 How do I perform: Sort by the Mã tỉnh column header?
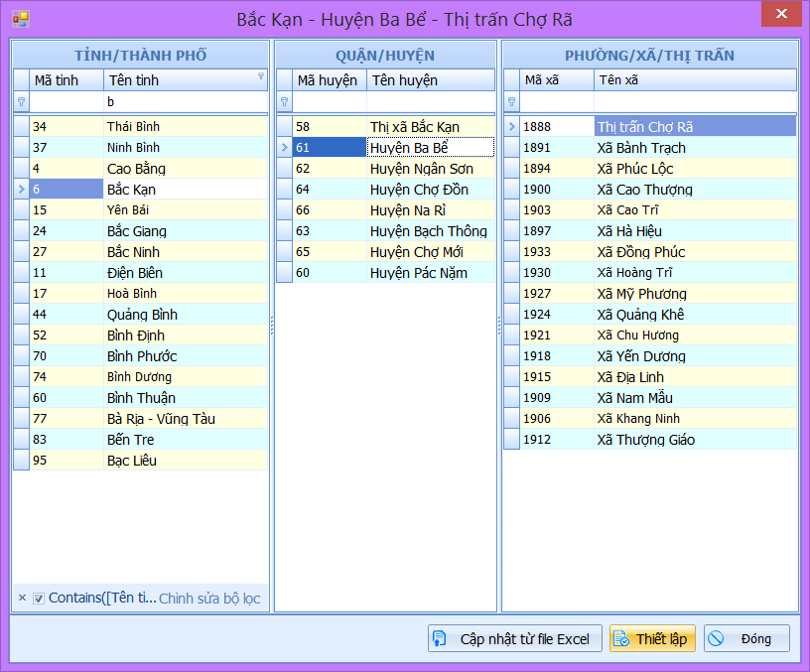(x=66, y=80)
